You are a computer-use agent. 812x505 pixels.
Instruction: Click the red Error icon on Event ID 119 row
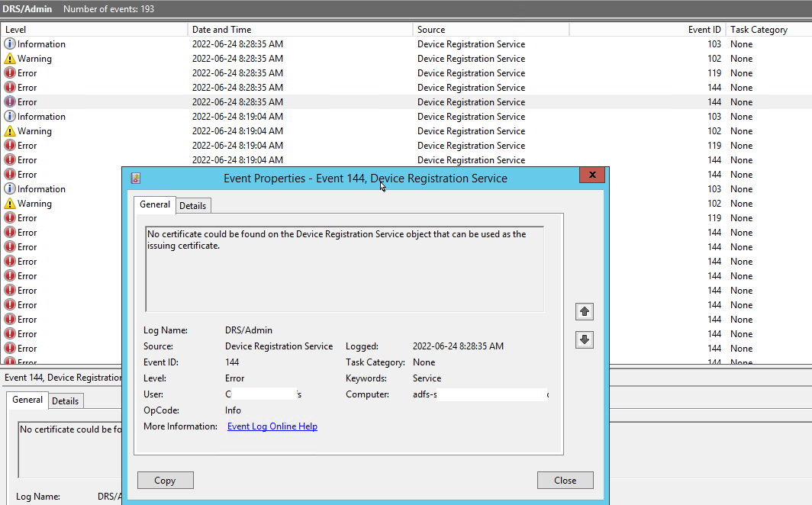[x=8, y=72]
